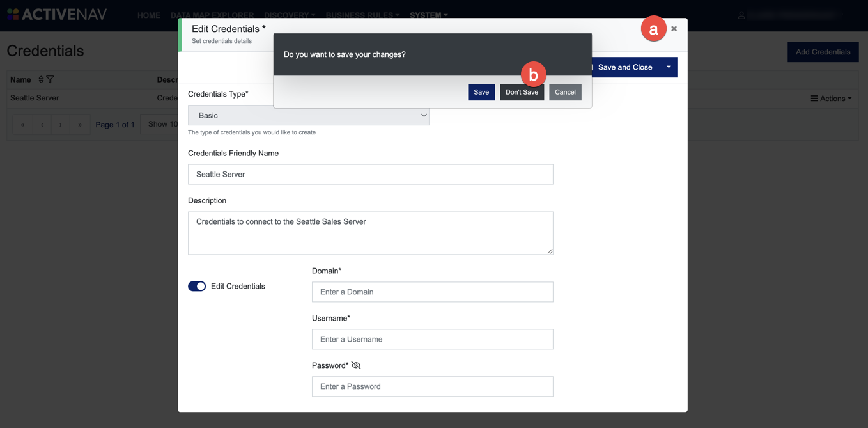This screenshot has width=868, height=428.
Task: Cancel the save changes prompt
Action: 565,92
